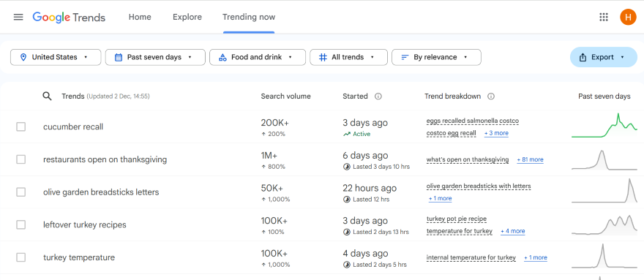Click the olive garden breadsticks letters sparkline
This screenshot has height=280, width=644.
[x=604, y=191]
